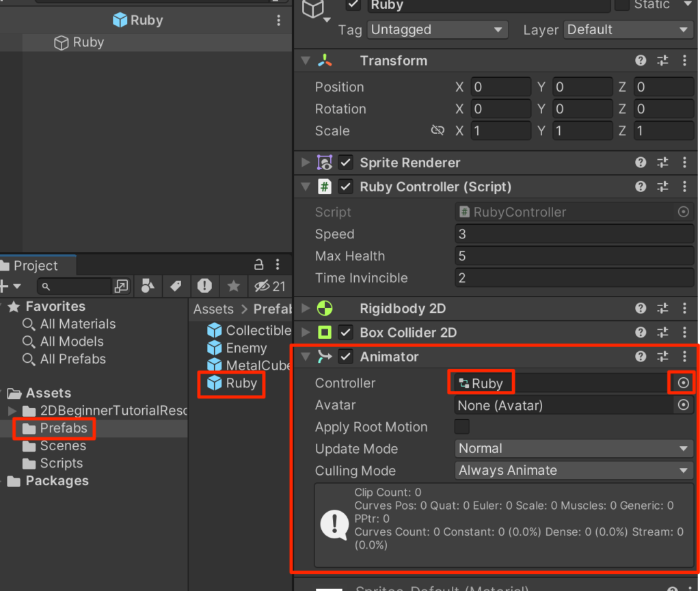
Task: Disable the Animator component checkbox
Action: (x=345, y=357)
